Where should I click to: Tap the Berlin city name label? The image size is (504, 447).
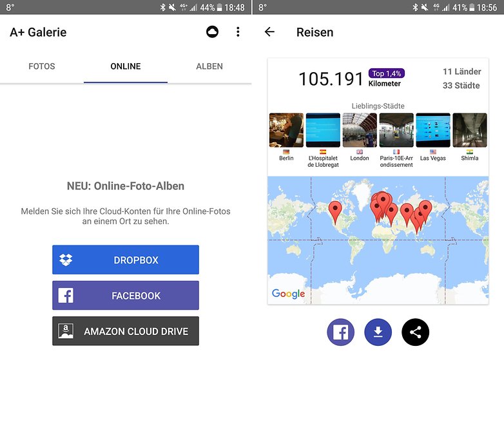[x=286, y=158]
